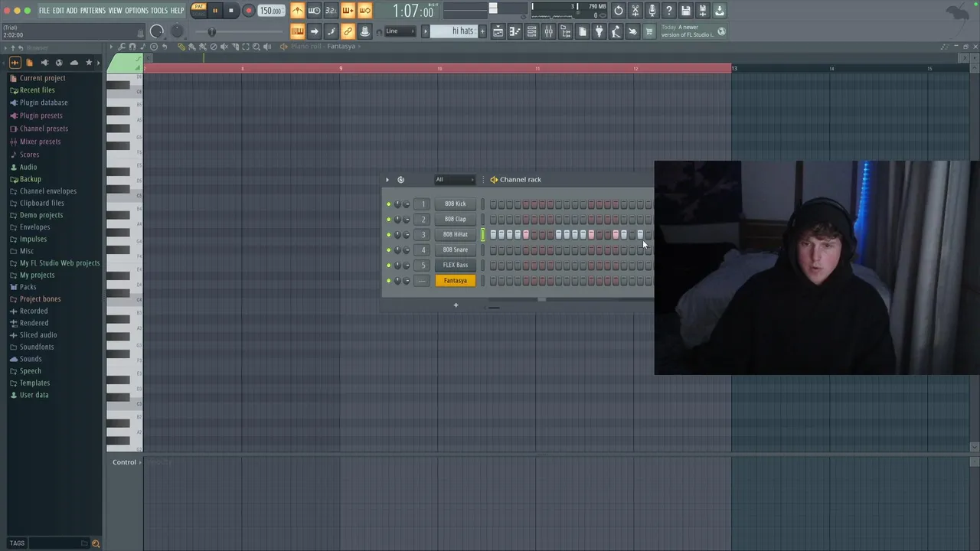This screenshot has height=551, width=980.
Task: Select the 808 Snare channel button
Action: pos(455,249)
